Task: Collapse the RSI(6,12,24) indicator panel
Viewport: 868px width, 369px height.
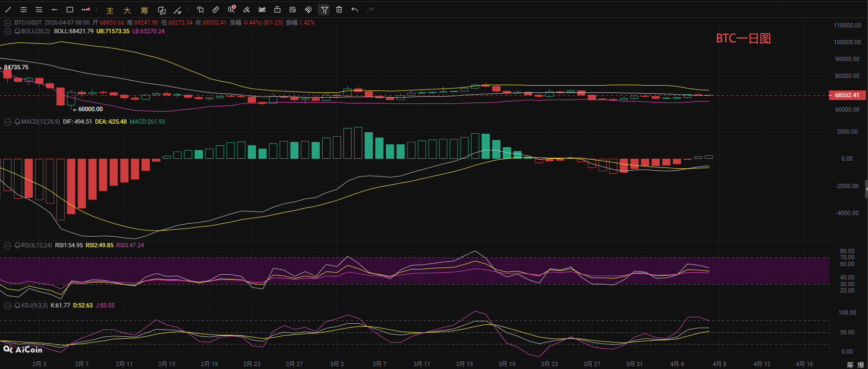Action: [7, 245]
